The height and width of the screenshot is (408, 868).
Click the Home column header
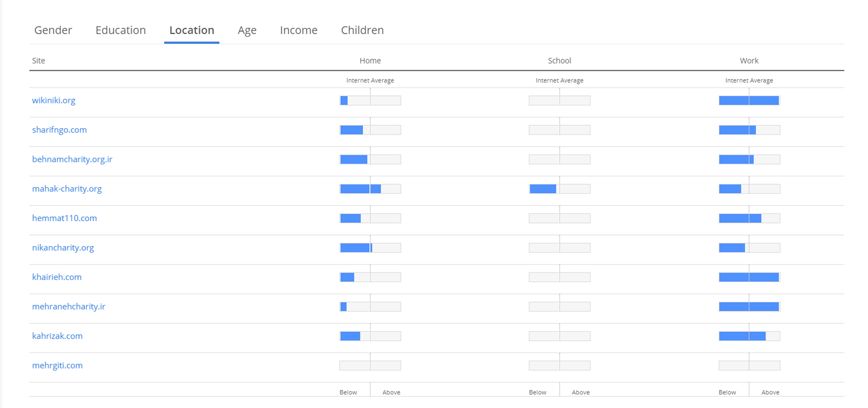pos(370,61)
